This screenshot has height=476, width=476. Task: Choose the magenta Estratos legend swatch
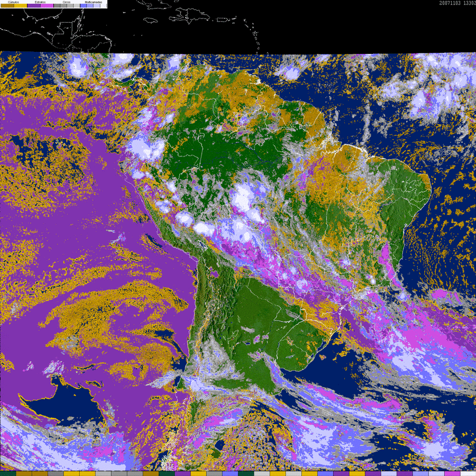(x=47, y=6)
